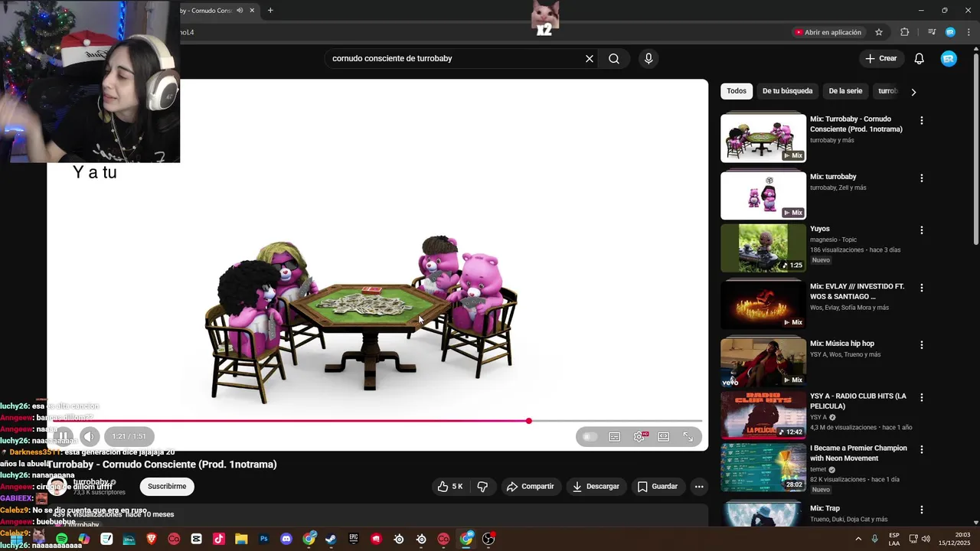Share the video via Compartir

[x=530, y=487]
